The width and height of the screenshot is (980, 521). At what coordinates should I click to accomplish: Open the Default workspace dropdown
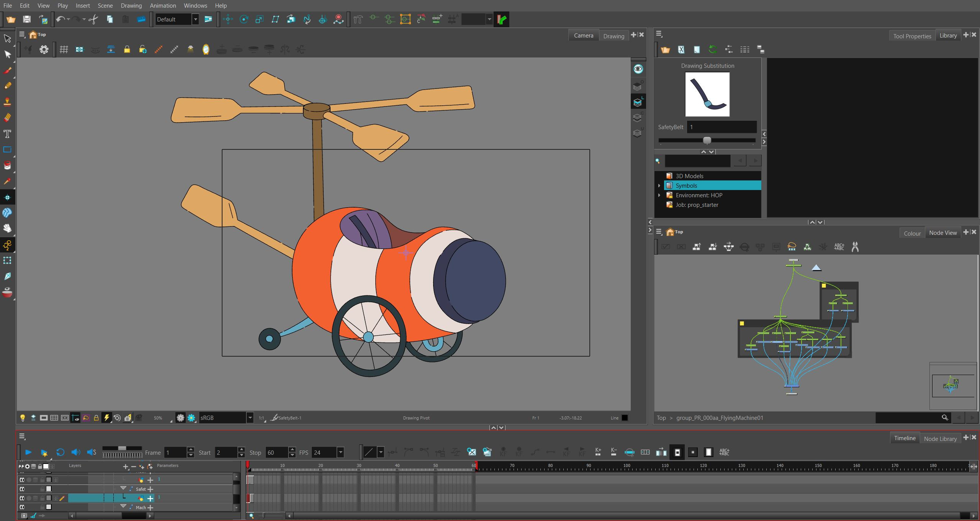[x=195, y=19]
